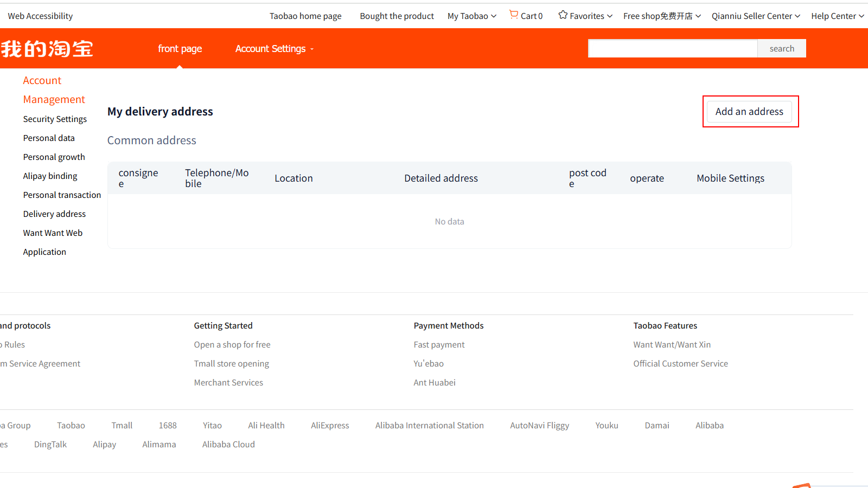Open the AliExpress footer link
The height and width of the screenshot is (488, 868).
330,426
